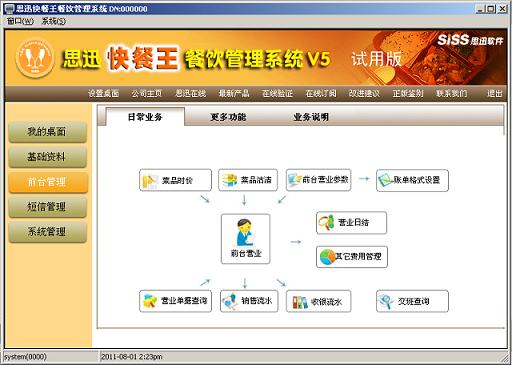Open 前台营业参数 settings
The height and width of the screenshot is (365, 512).
pyautogui.click(x=318, y=180)
